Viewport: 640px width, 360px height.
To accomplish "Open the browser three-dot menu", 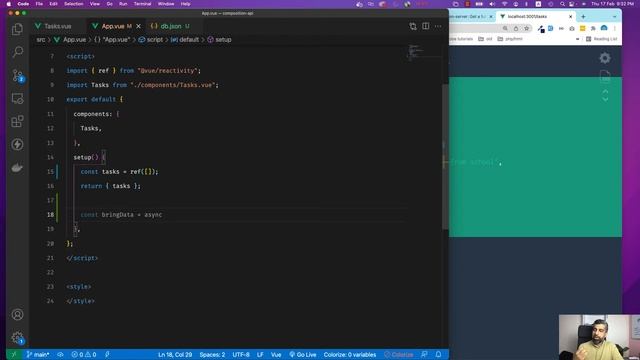I will pos(615,28).
